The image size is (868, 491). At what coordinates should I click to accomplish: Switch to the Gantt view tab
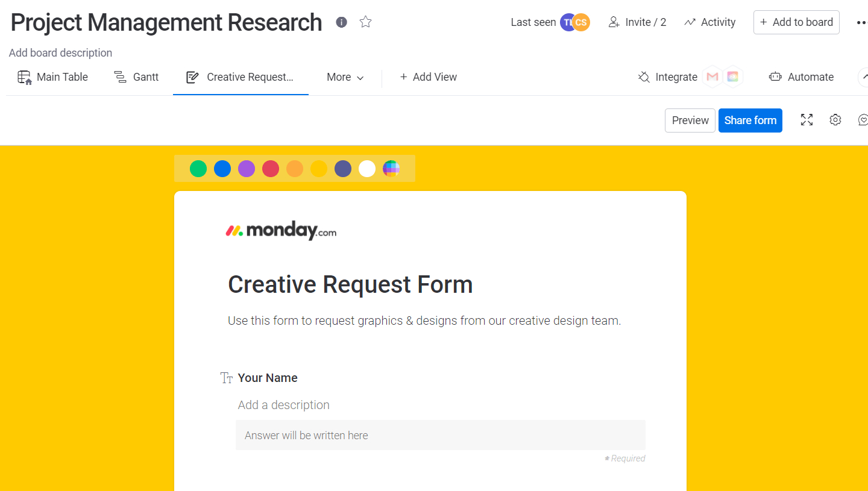click(x=137, y=77)
